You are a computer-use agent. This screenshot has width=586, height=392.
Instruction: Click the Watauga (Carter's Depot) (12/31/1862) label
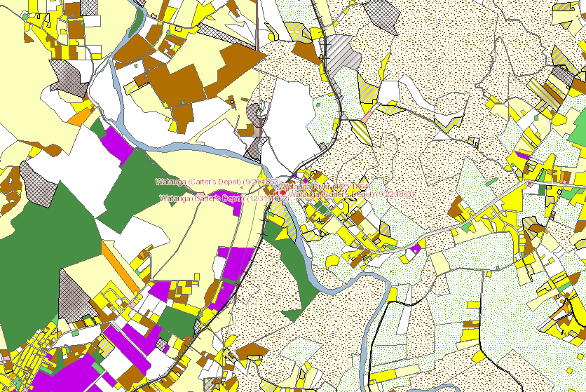[224, 198]
